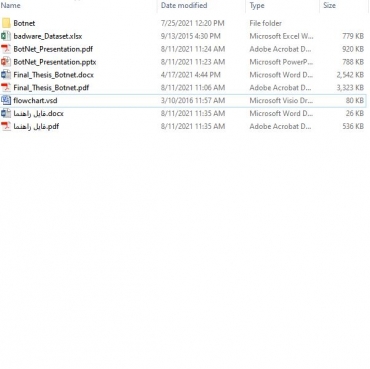Click the PDF icon of BotNet_Presentation.pdf

[x=6, y=49]
